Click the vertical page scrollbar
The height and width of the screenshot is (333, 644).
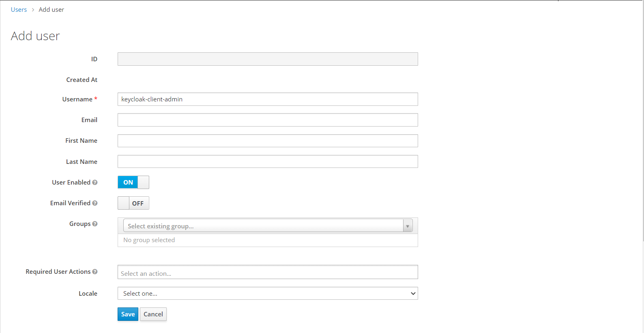[x=643, y=122]
